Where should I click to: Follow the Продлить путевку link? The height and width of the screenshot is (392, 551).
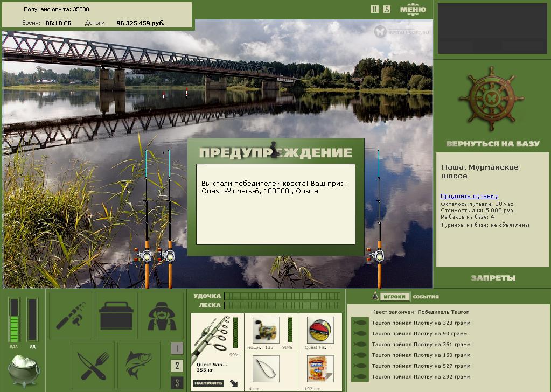click(x=469, y=196)
